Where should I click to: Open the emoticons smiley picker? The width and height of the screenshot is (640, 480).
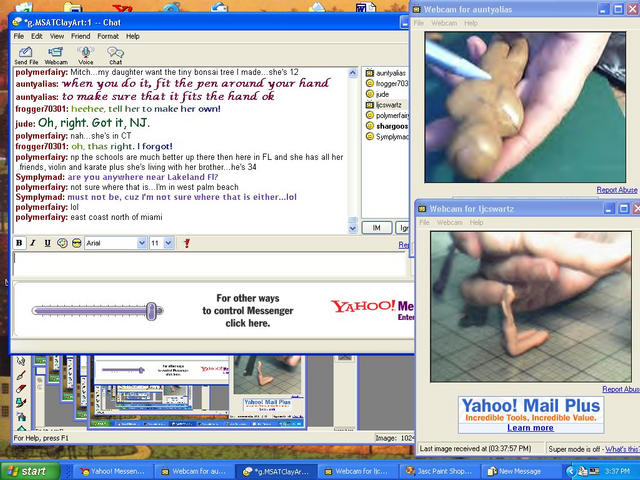(x=62, y=243)
